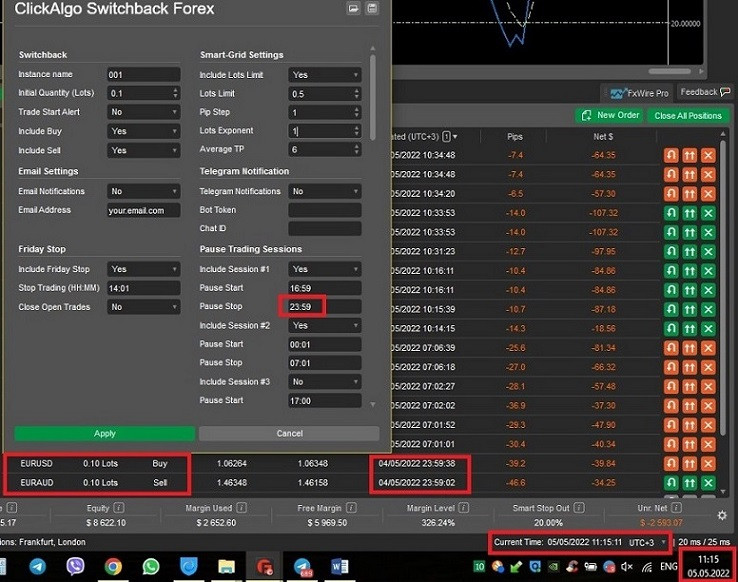
Task: Open Microsoft Word from the taskbar
Action: coord(339,566)
